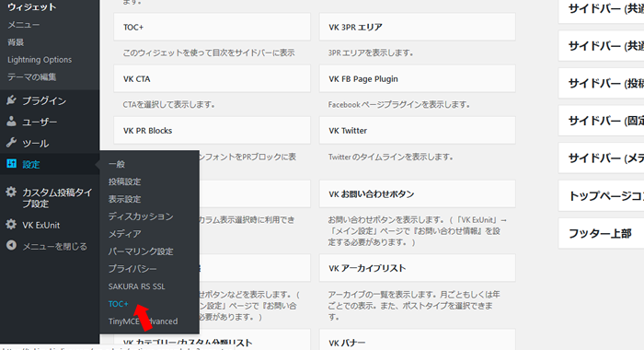Expand the VK 3PR エリア widget
Viewport: 644px width, 350px height.
pos(418,27)
